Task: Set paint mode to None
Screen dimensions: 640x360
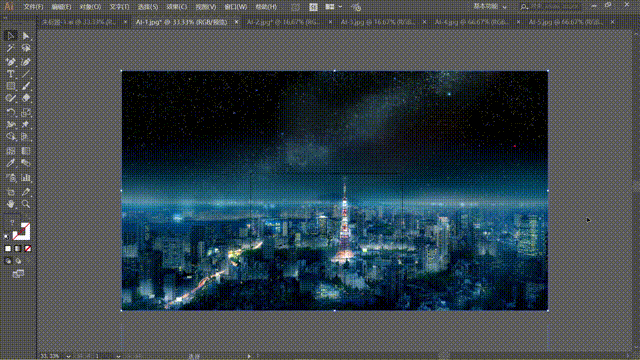Action: [x=28, y=249]
